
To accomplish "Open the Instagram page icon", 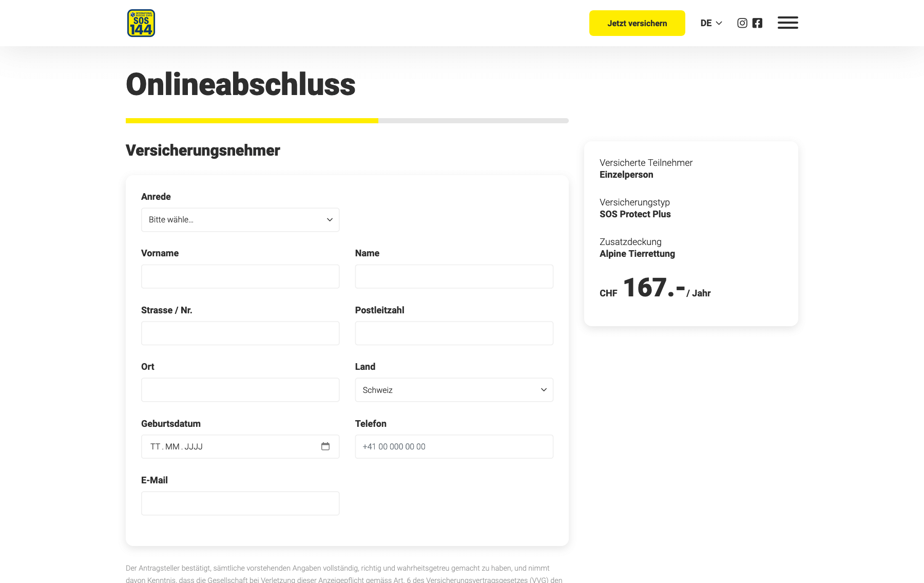I will point(742,23).
